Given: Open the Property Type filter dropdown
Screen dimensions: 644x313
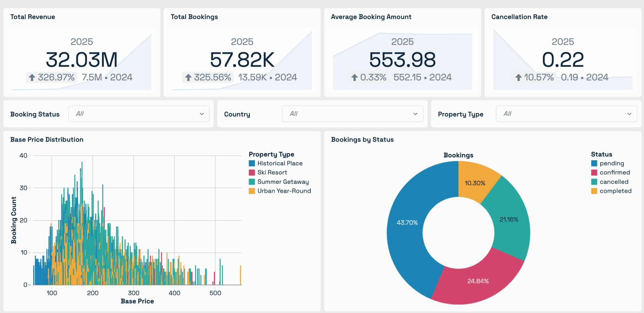Looking at the screenshot, I should coord(566,114).
